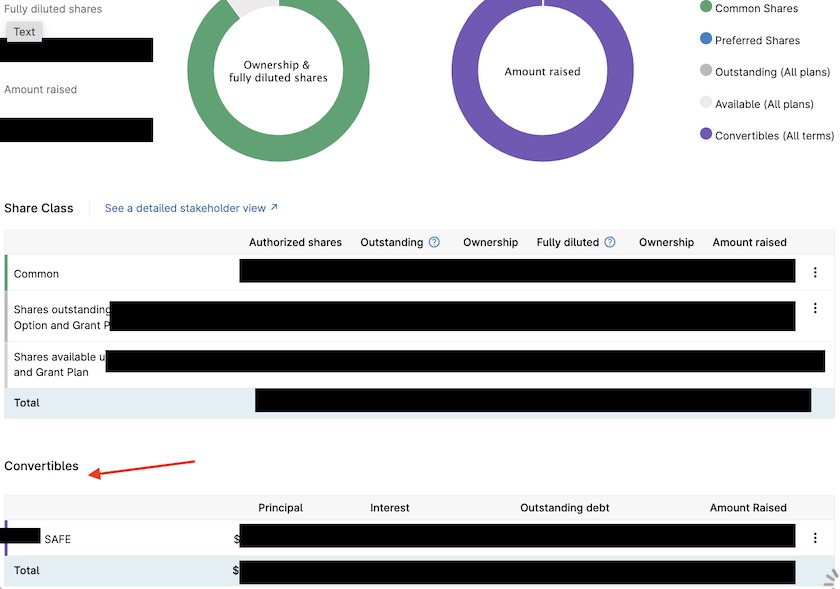840x589 pixels.
Task: Open three-dot menu for Common row
Action: [815, 273]
